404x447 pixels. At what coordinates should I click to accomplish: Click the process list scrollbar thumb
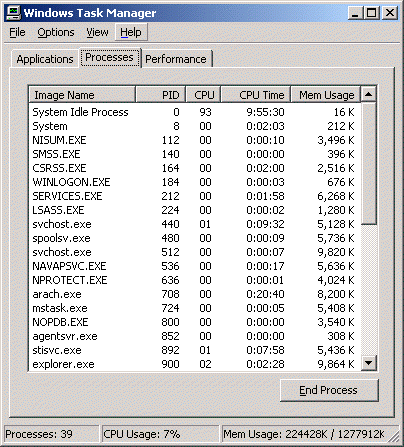coord(369,163)
